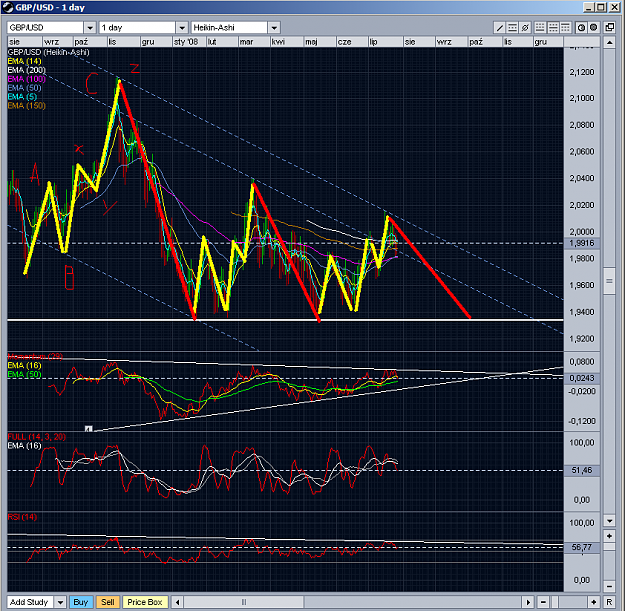The height and width of the screenshot is (611, 625).
Task: Click the -0,1200 momentum axis label
Action: click(x=582, y=421)
